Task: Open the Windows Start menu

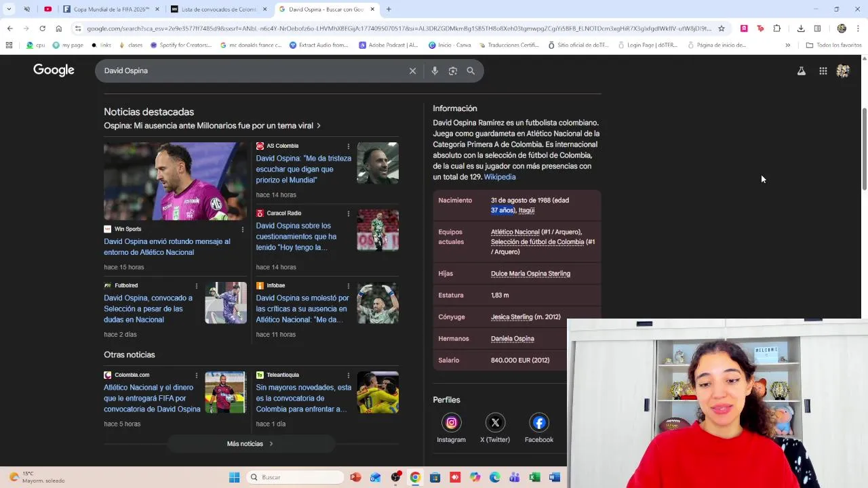Action: 234,477
